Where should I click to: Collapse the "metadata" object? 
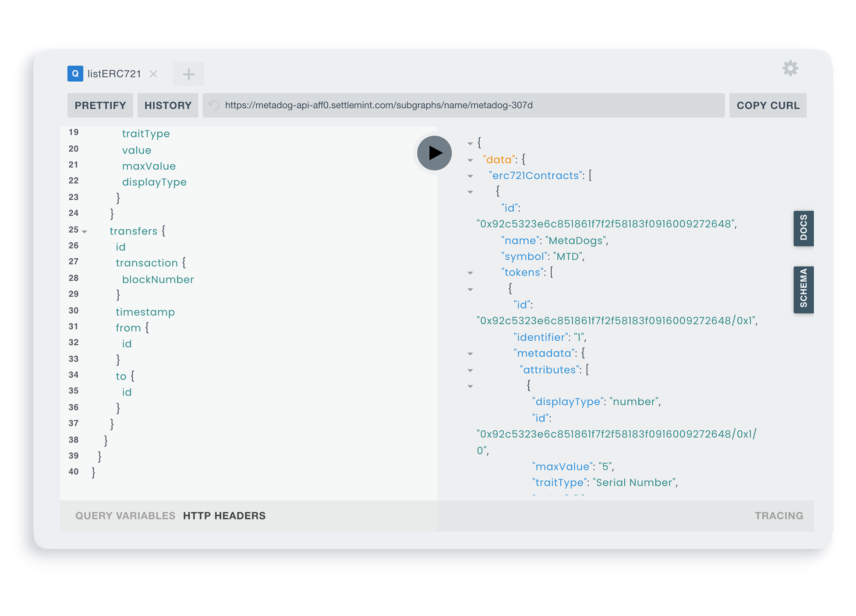pos(470,354)
